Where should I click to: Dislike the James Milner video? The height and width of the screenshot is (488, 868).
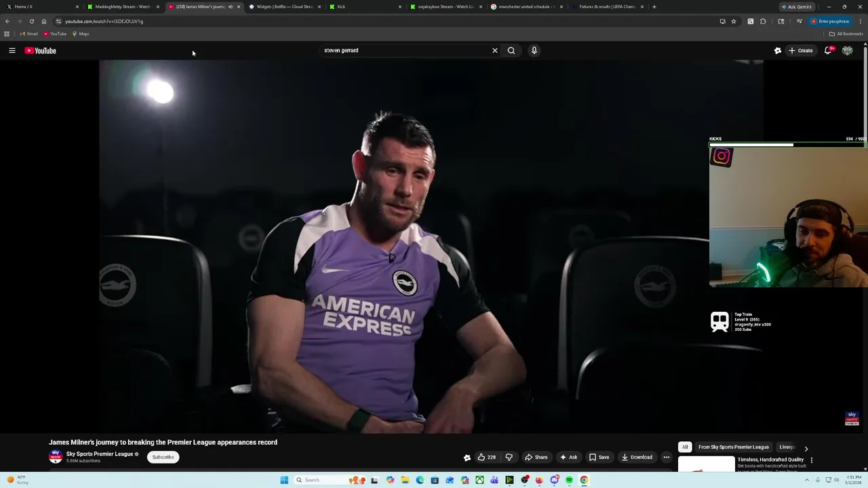(509, 457)
